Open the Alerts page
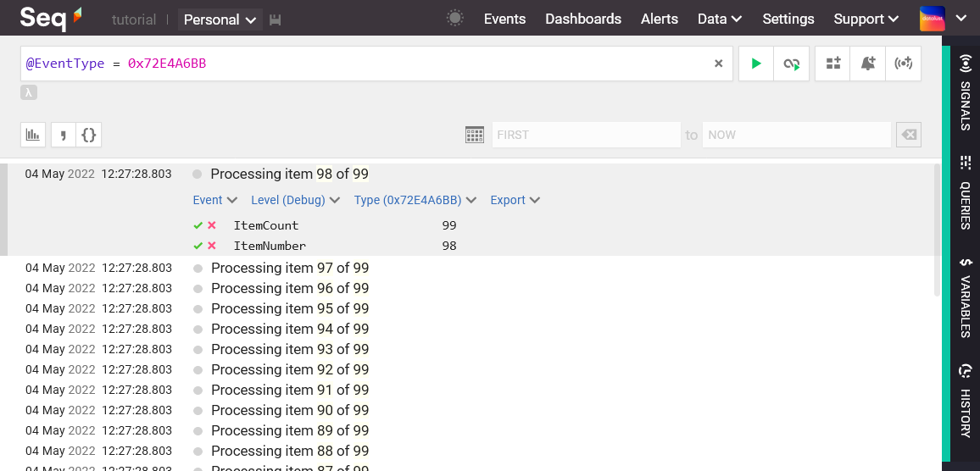This screenshot has width=980, height=471. pyautogui.click(x=660, y=19)
